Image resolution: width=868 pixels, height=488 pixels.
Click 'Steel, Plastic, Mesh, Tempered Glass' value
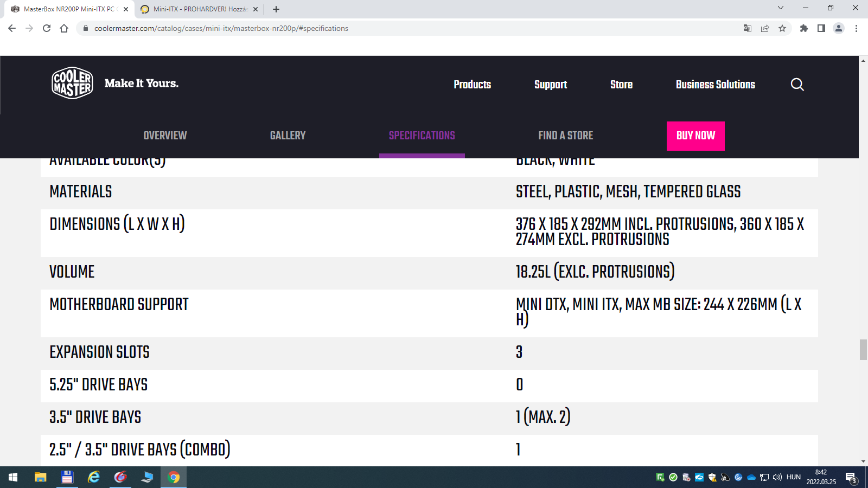[628, 192]
